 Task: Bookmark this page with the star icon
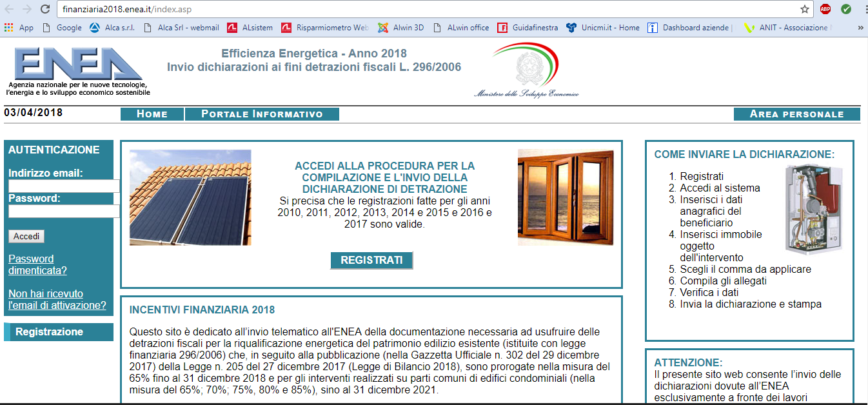[x=805, y=9]
